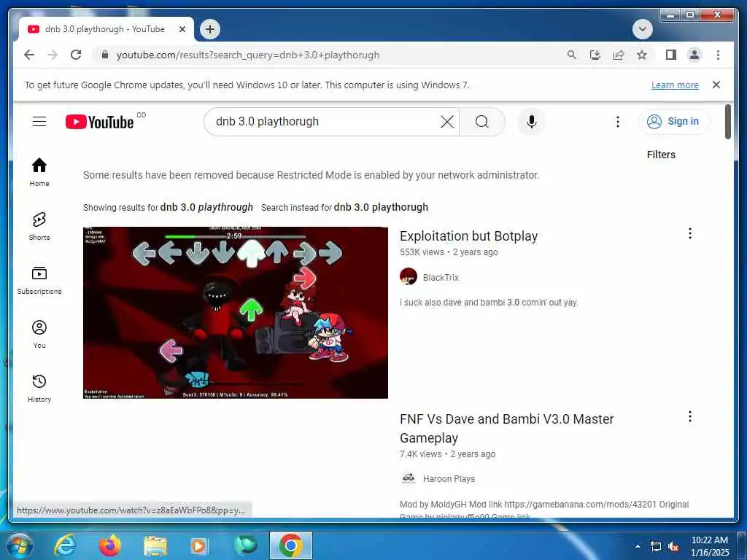Open a new tab with the plus button

tap(210, 29)
